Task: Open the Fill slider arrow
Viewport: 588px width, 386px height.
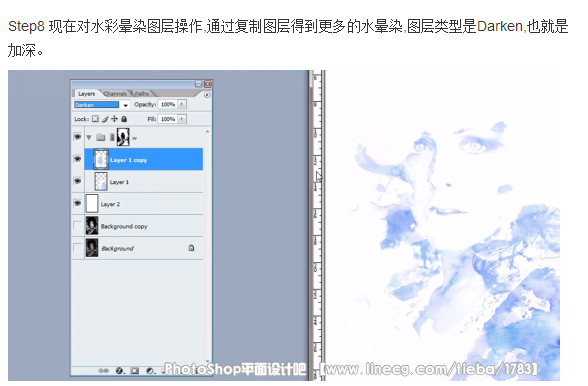Action: 182,119
